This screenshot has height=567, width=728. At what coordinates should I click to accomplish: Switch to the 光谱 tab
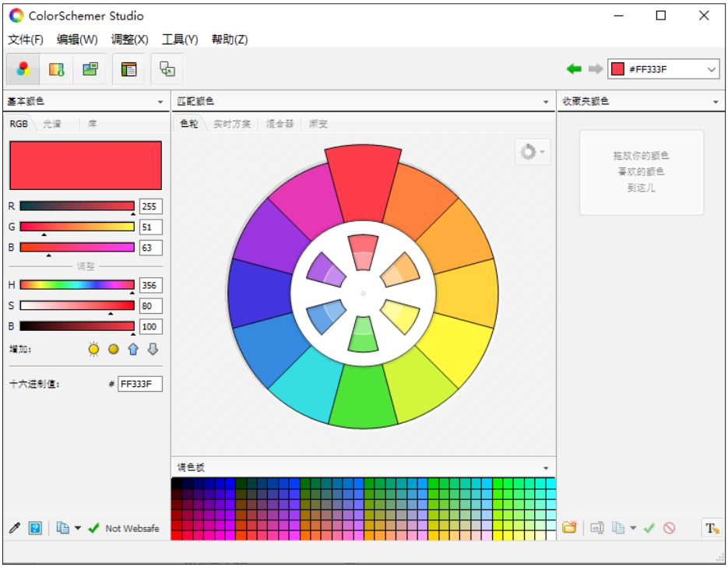tap(52, 124)
